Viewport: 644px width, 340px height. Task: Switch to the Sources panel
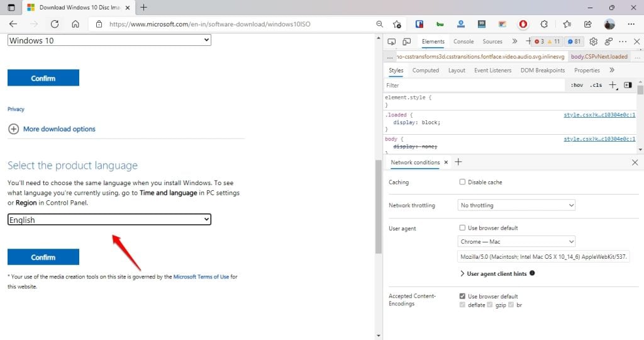click(492, 42)
